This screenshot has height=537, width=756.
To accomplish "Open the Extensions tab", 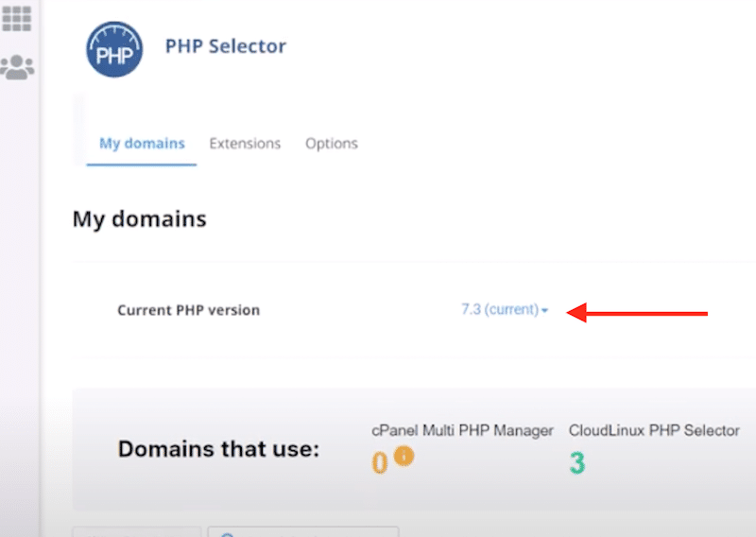I will [x=245, y=144].
